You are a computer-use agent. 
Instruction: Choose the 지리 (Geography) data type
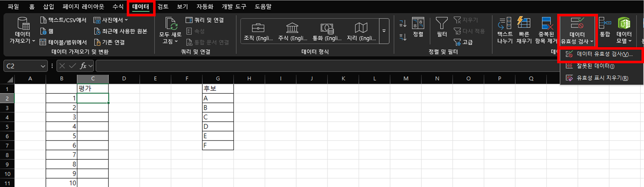361,31
